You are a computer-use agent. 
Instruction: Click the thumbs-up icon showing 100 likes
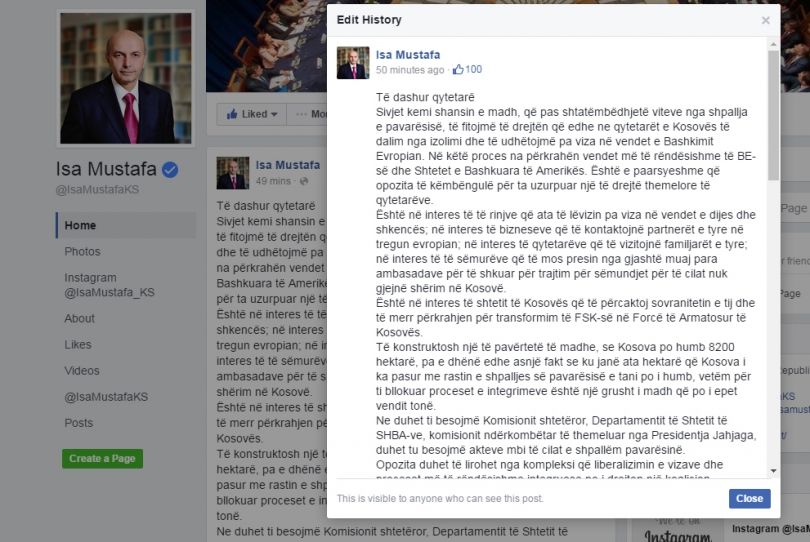click(458, 69)
